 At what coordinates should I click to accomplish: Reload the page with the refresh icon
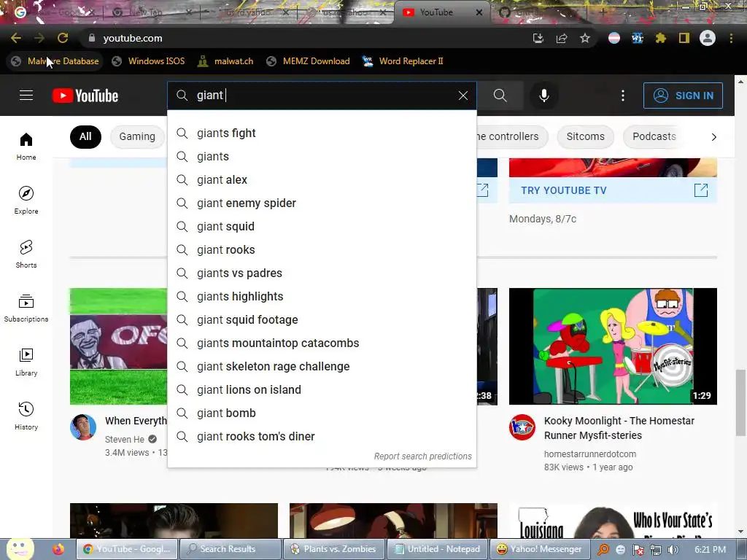pyautogui.click(x=63, y=38)
